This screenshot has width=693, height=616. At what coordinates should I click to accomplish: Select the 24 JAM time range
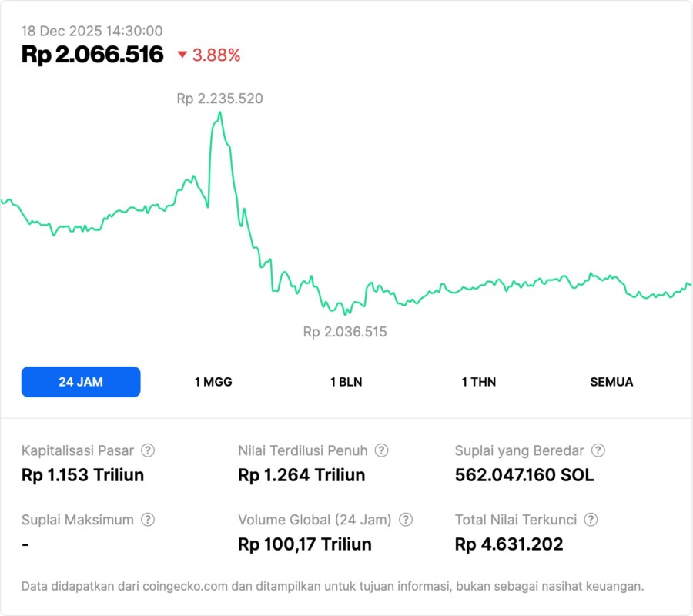point(81,382)
